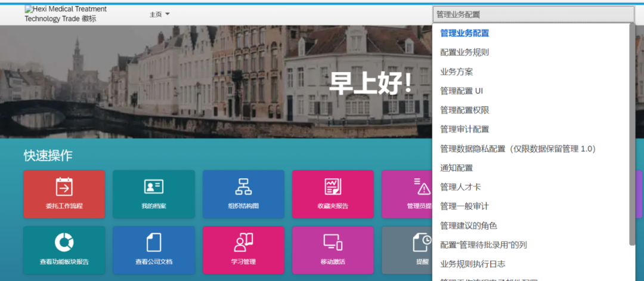Click the search field containing 管理业务配置

pyautogui.click(x=533, y=14)
